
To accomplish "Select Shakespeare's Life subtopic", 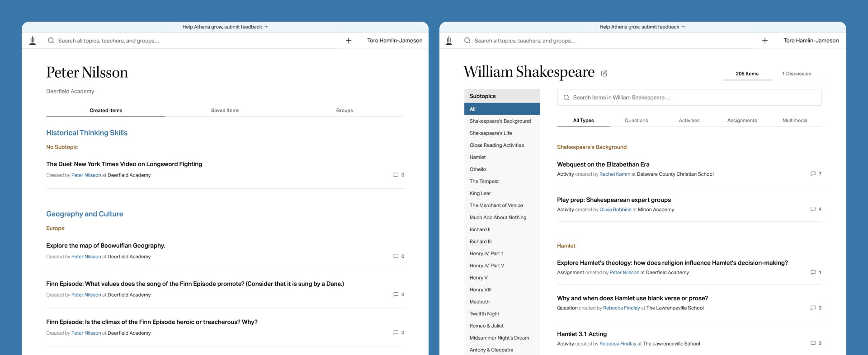I will point(502,133).
